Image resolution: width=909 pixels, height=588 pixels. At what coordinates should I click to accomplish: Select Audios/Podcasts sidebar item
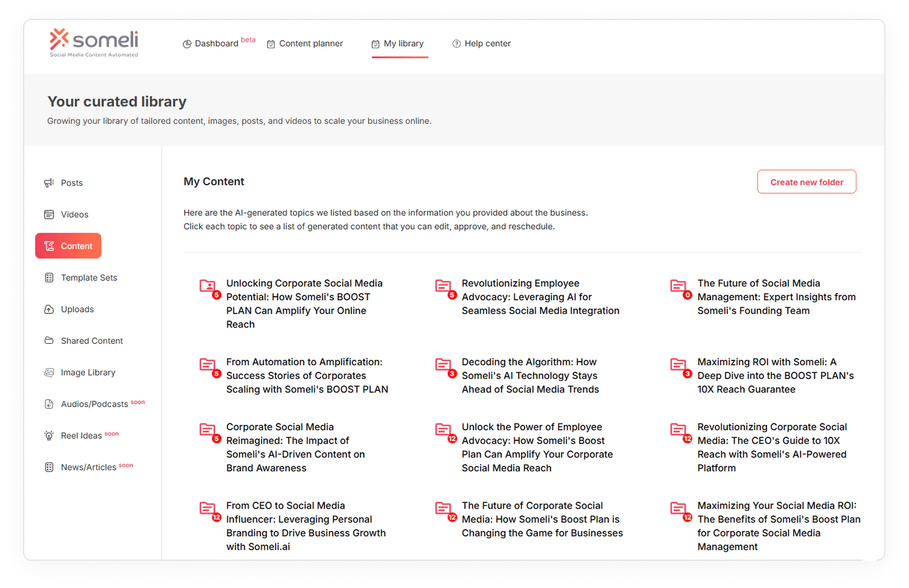coord(95,404)
